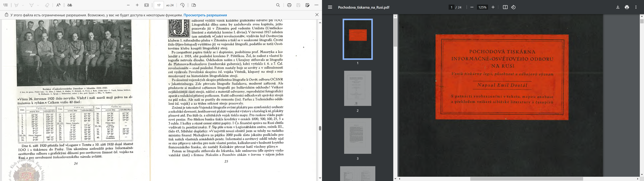Click the left viewer's vertical scrollbar thumb
The width and height of the screenshot is (644, 181).
click(320, 128)
